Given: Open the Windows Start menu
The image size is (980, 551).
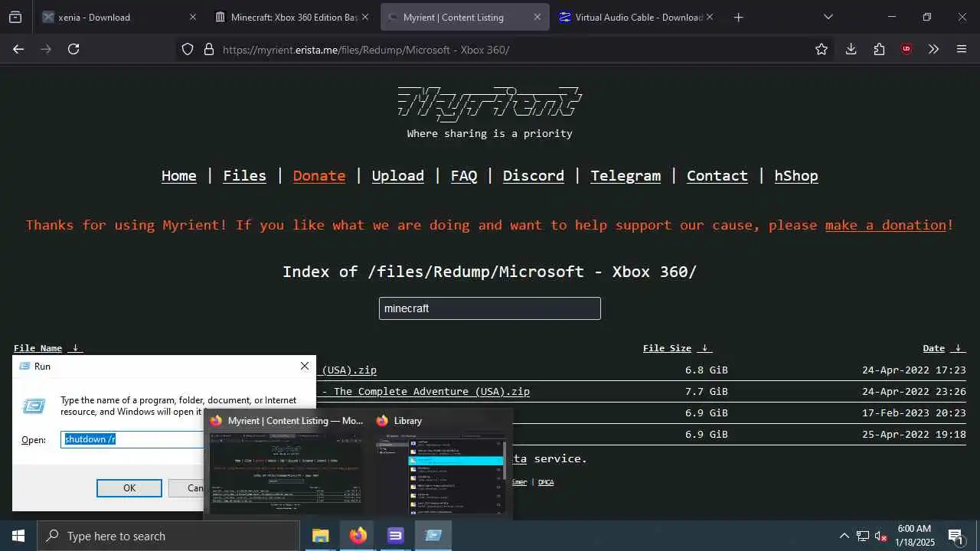Looking at the screenshot, I should [x=18, y=536].
